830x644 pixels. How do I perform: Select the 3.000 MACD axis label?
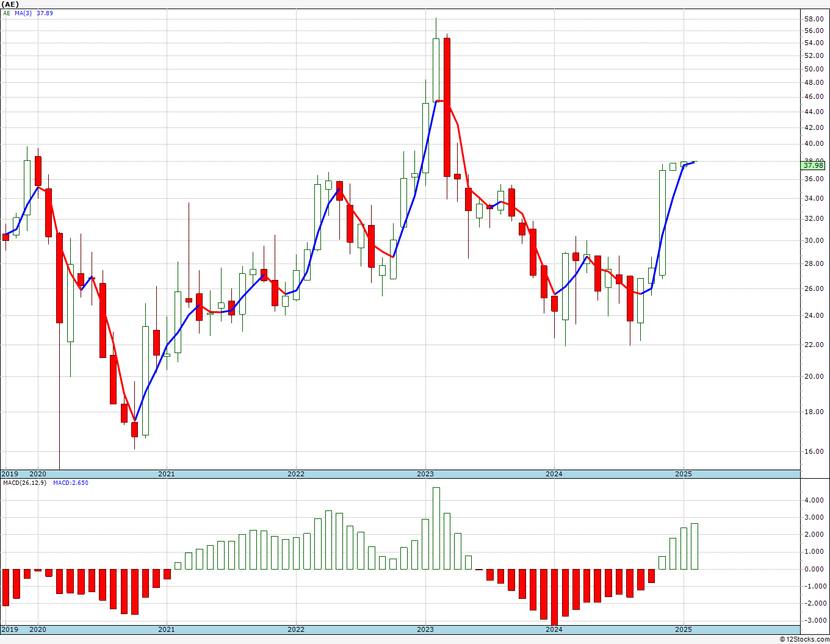[x=815, y=517]
